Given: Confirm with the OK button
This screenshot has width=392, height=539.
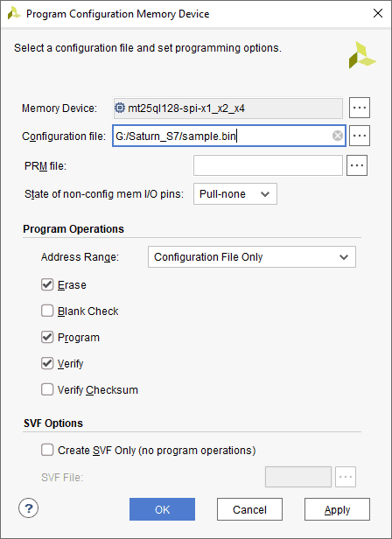Looking at the screenshot, I should (162, 509).
